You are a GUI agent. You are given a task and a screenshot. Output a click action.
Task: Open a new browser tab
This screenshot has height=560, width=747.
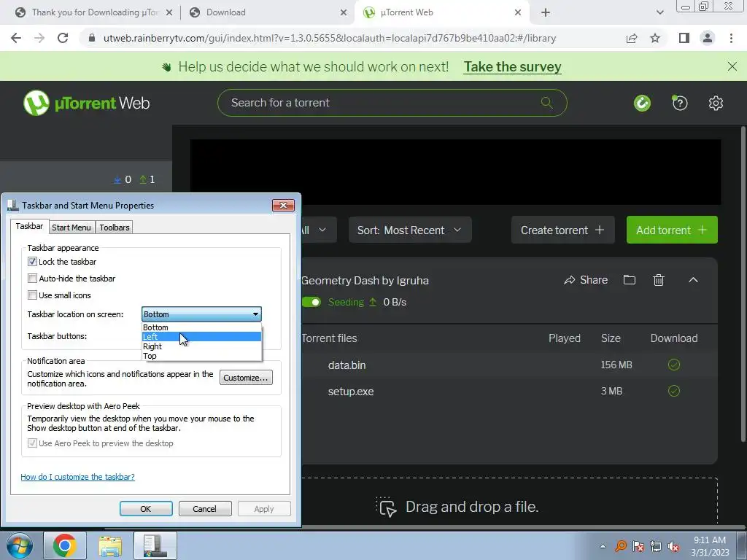[x=546, y=12]
